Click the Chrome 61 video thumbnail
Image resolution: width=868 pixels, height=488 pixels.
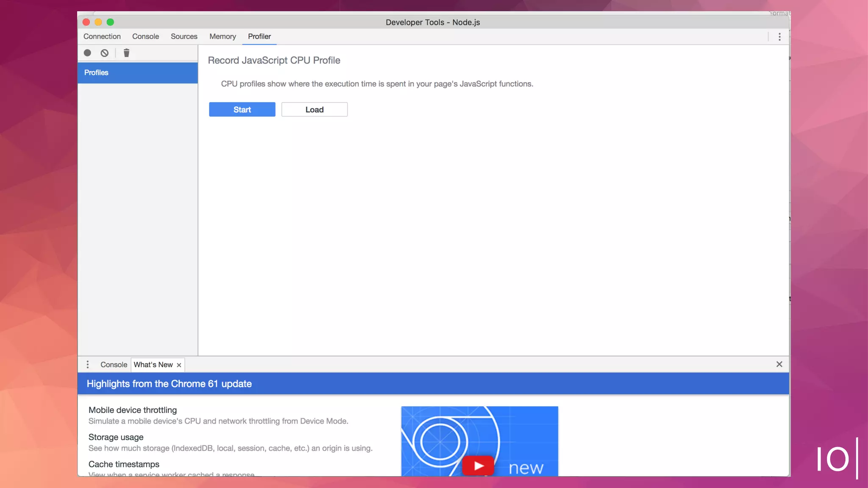tap(480, 441)
